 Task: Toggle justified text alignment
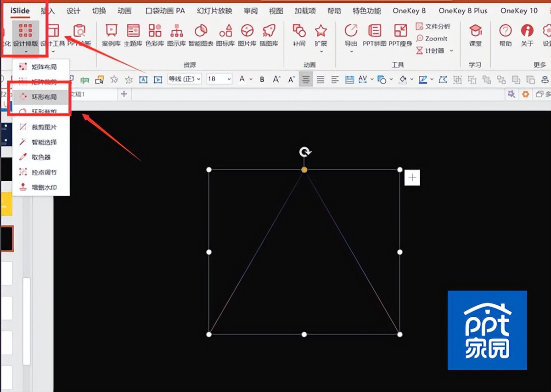click(320, 79)
